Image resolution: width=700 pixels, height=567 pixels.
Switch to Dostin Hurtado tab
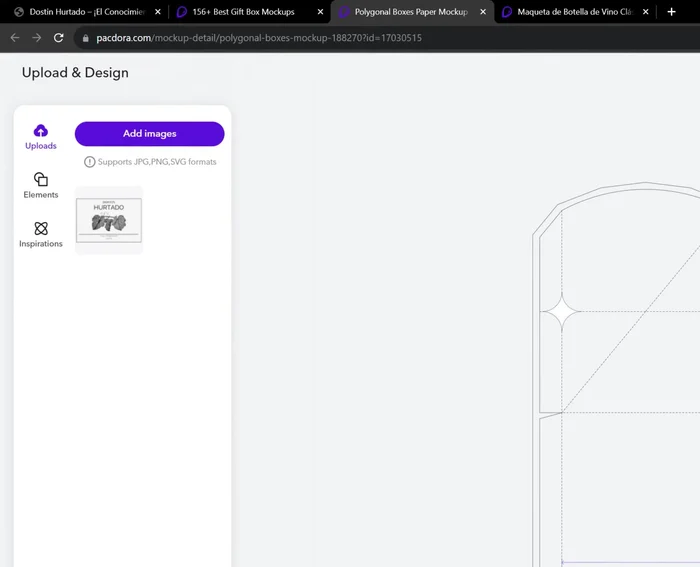87,12
